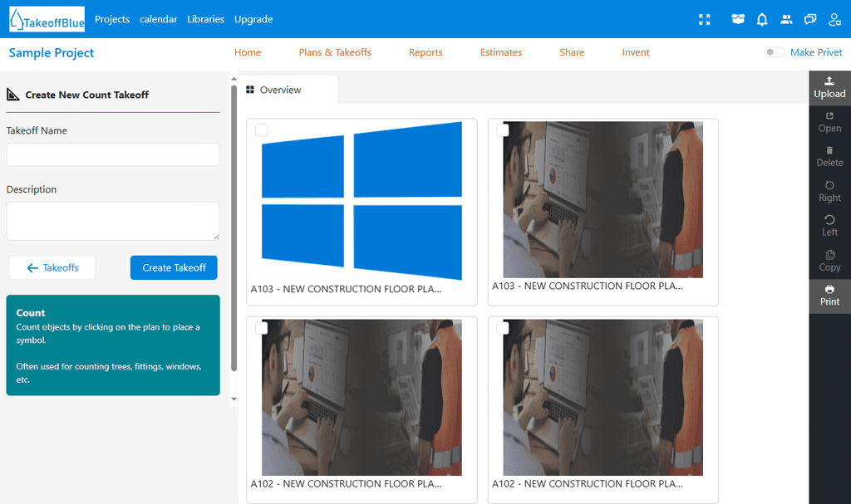Click the Create New Count Takeoff ruler icon
The height and width of the screenshot is (504, 851).
click(x=13, y=95)
